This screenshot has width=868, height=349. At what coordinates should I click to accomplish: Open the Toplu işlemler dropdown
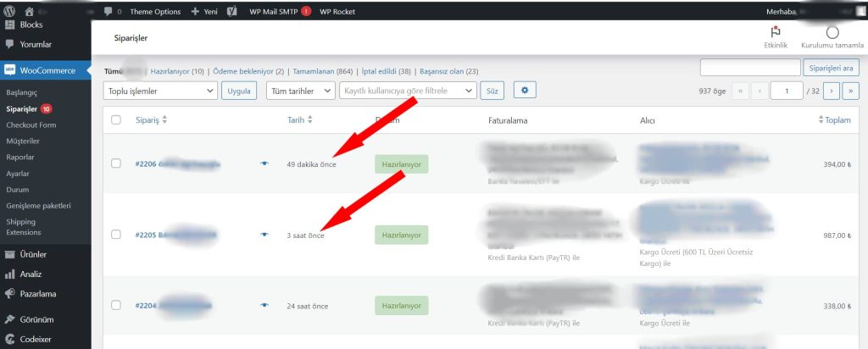pos(159,90)
